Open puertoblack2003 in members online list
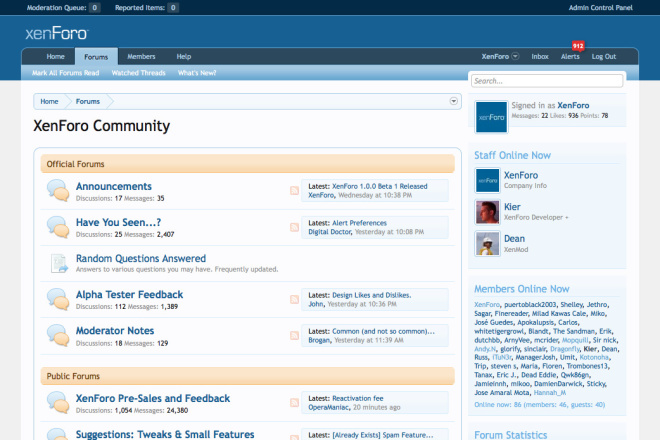 point(530,304)
